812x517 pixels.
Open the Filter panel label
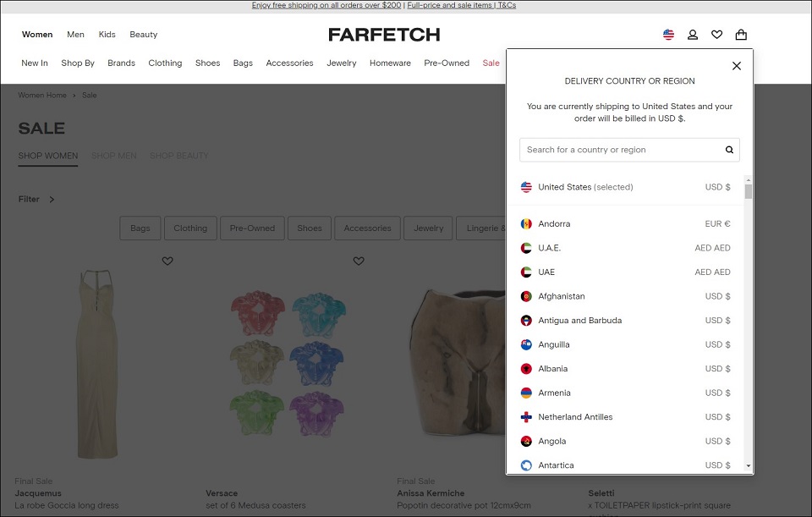click(29, 200)
